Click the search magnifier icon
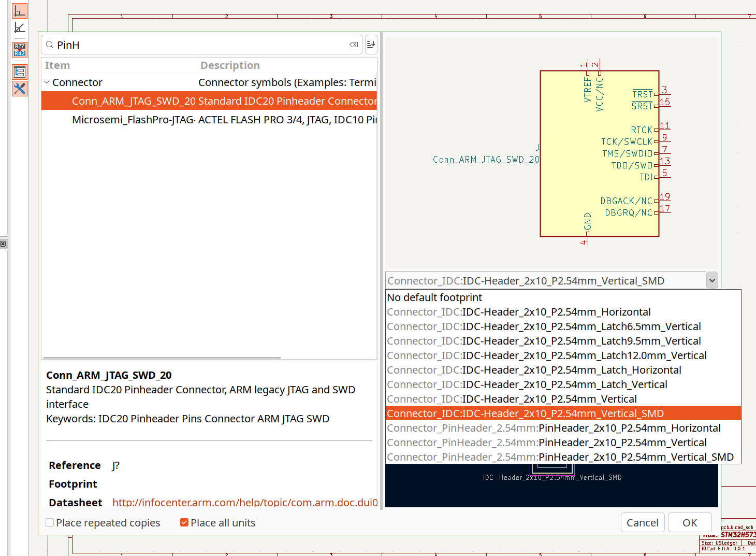The image size is (756, 556). click(x=50, y=45)
